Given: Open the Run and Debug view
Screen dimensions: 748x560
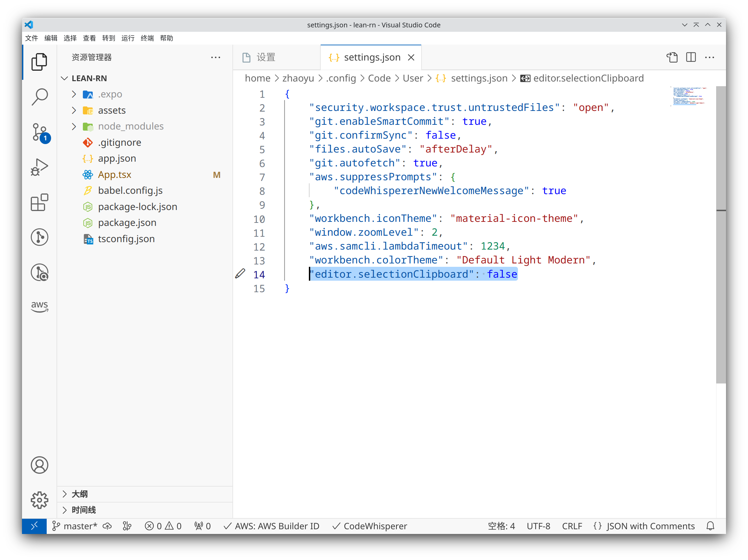Looking at the screenshot, I should tap(39, 166).
